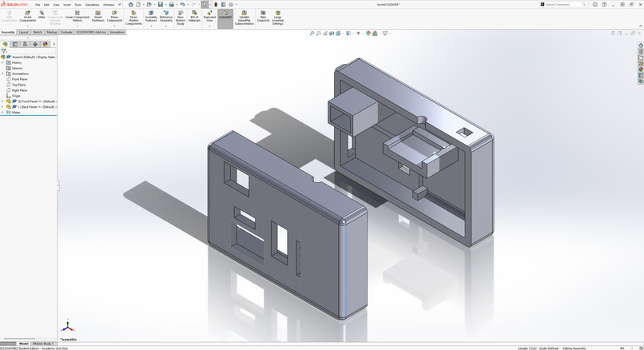644x350 pixels.
Task: Expand the Annotations tree node
Action: point(2,74)
